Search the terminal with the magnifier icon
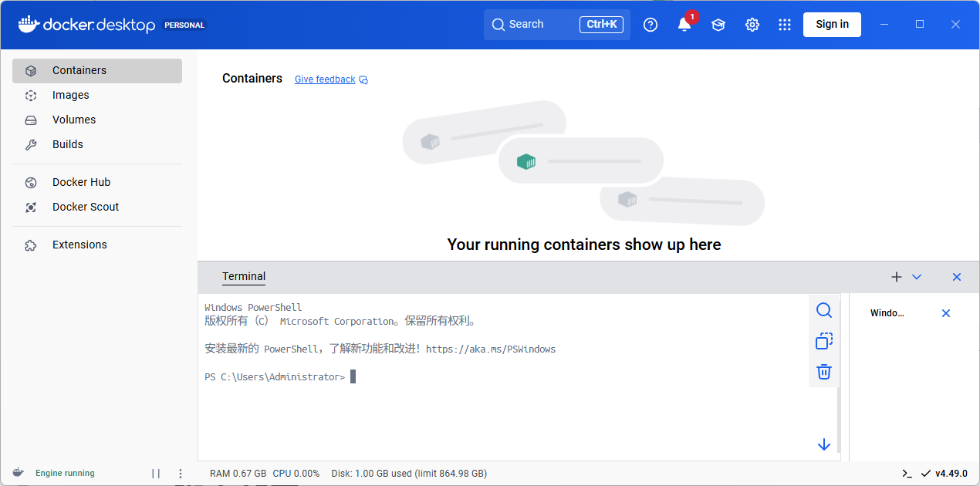Image resolution: width=980 pixels, height=486 pixels. click(x=824, y=310)
